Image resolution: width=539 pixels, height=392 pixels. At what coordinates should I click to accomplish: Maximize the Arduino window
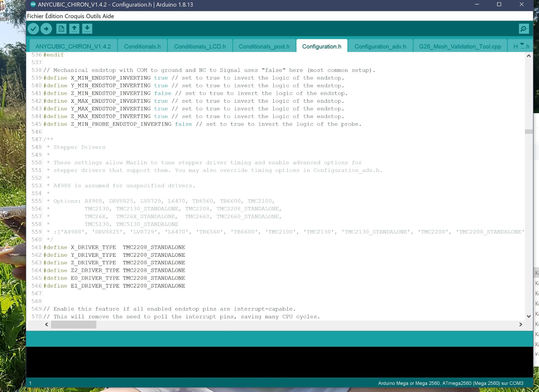point(499,4)
